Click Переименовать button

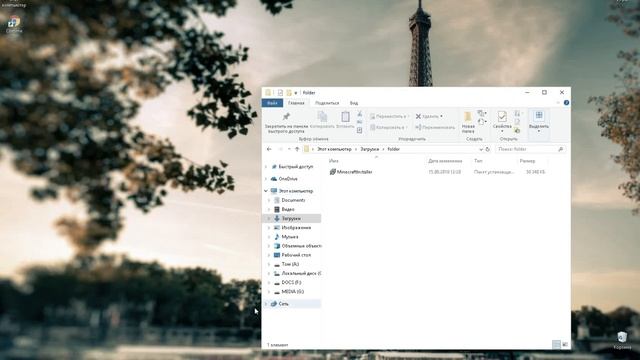coord(435,127)
